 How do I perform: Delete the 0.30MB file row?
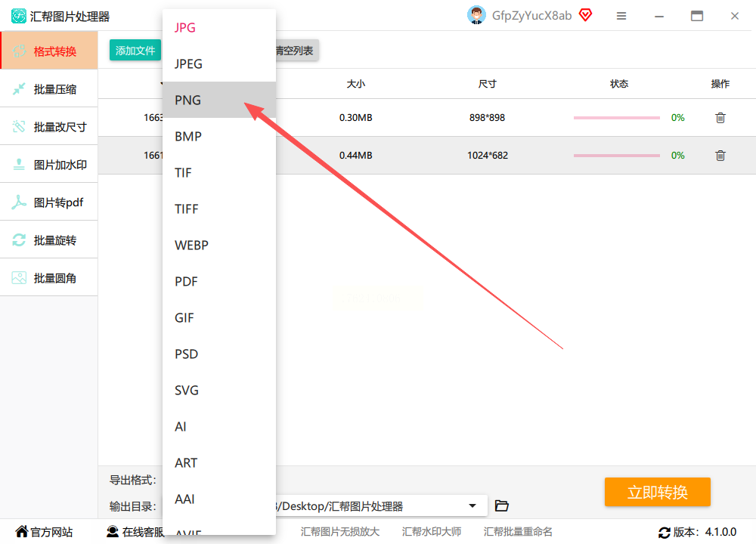(x=720, y=118)
